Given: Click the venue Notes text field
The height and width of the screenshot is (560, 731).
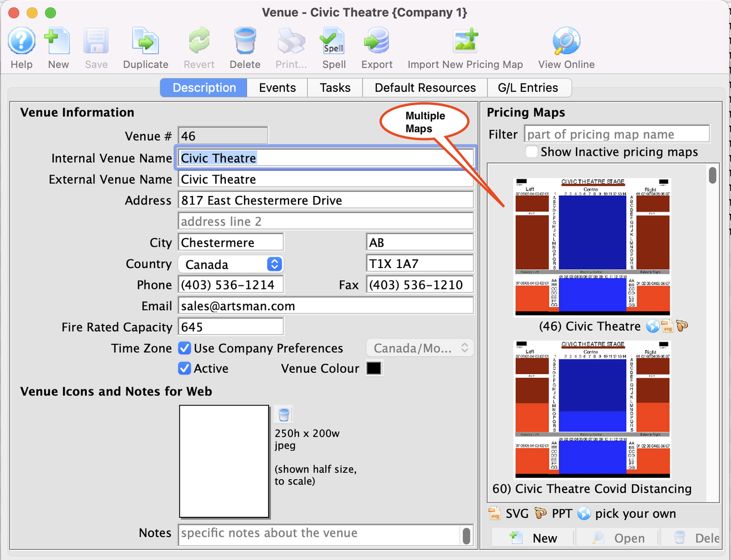Looking at the screenshot, I should 319,535.
